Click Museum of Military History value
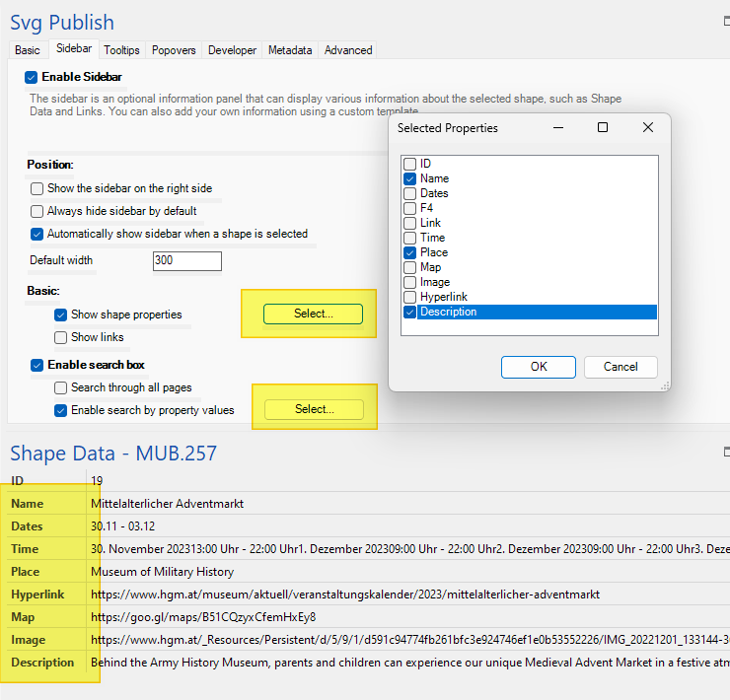Image resolution: width=730 pixels, height=700 pixels. 162,572
